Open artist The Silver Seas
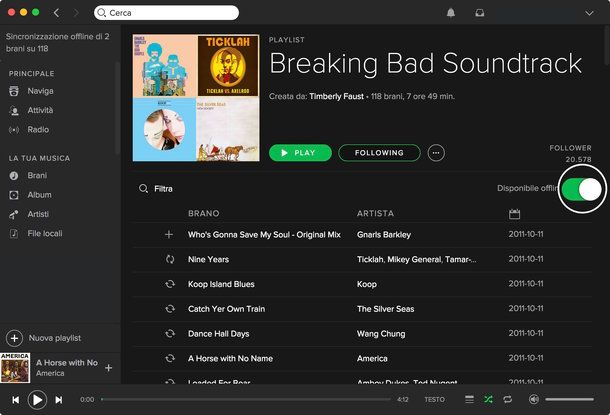 point(386,309)
